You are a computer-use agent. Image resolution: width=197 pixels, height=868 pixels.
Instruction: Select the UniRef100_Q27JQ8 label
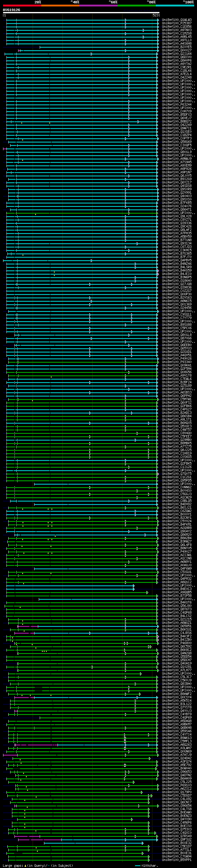(177, 284)
